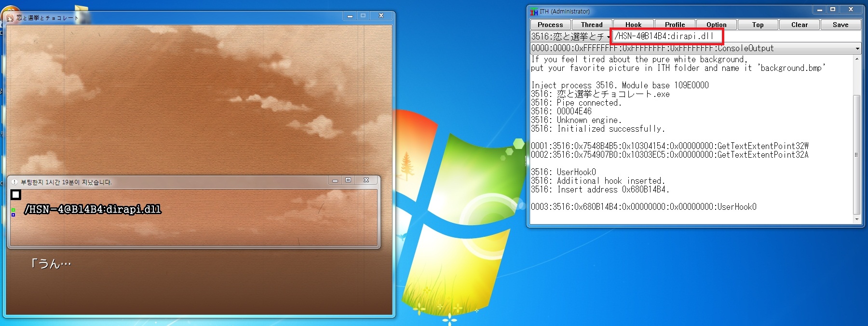Click the game window's character icon
The image size is (868, 326).
[x=10, y=18]
